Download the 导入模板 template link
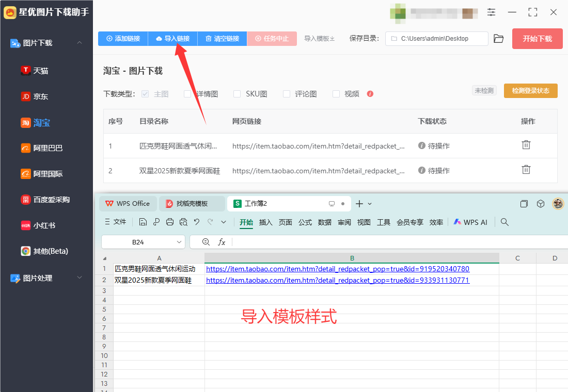 pyautogui.click(x=319, y=39)
